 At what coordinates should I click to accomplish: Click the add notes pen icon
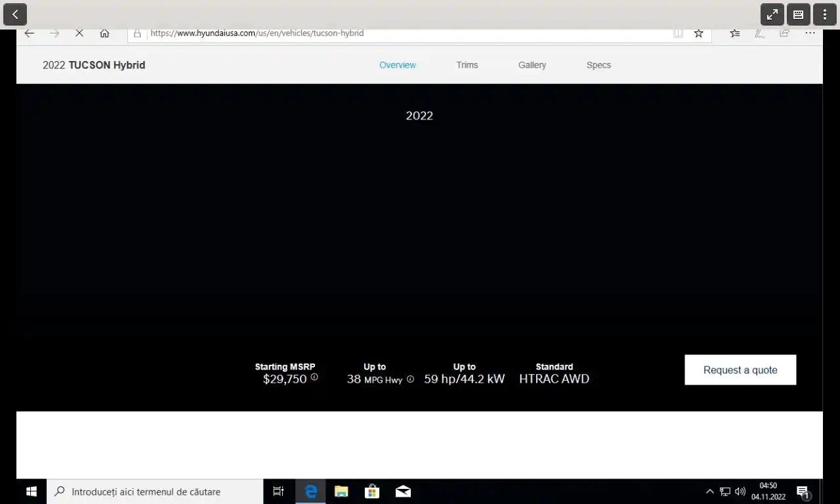760,33
